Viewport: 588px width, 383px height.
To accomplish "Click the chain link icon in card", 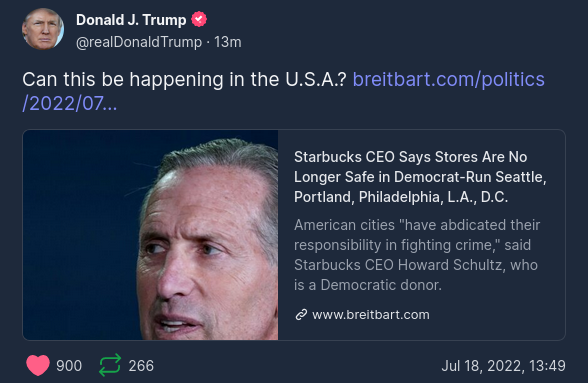I will click(301, 315).
